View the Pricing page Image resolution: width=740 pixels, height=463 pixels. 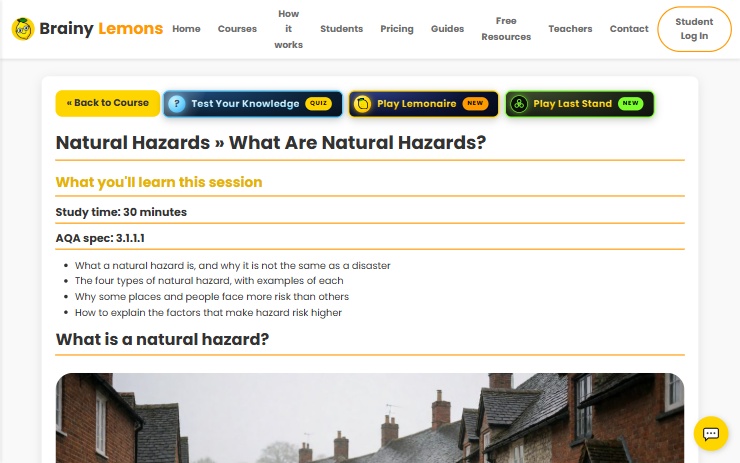pos(396,29)
